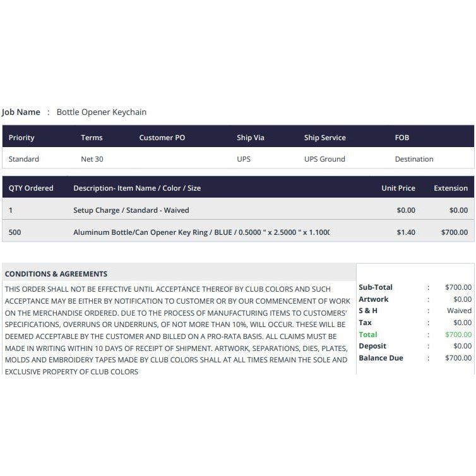Screen dimensions: 476x476
Task: Select the Setup Charge Standard Waived row
Action: click(238, 209)
